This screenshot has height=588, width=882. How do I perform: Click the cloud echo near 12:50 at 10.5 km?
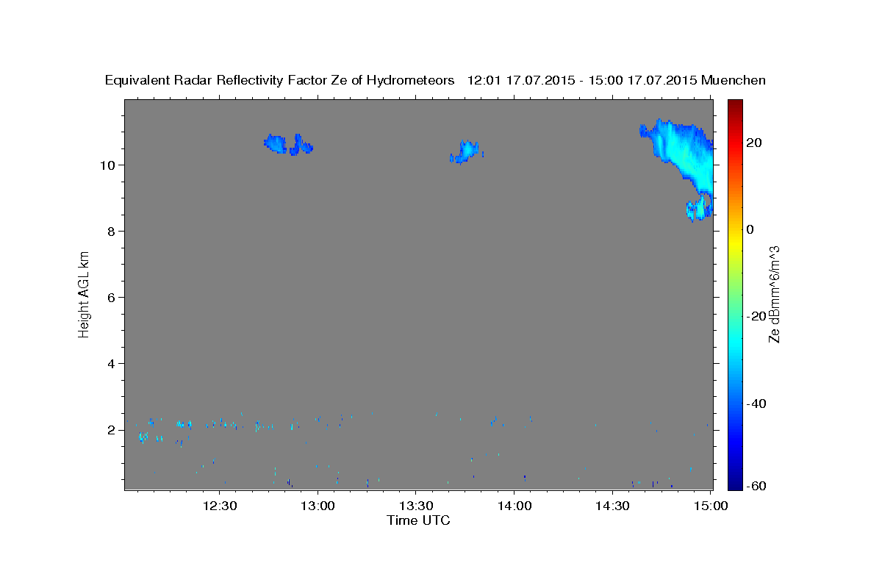click(287, 144)
